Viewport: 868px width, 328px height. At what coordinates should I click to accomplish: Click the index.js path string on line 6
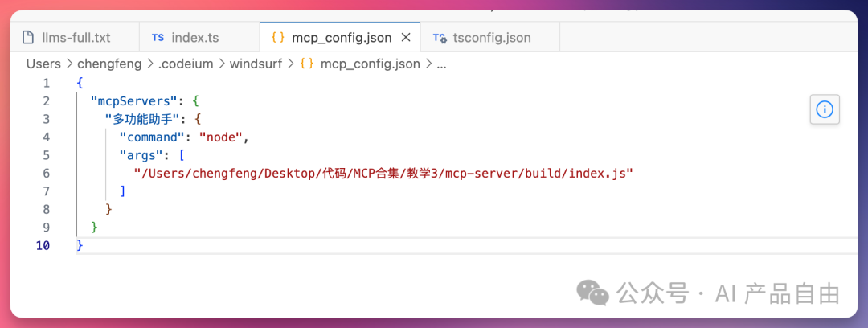383,174
